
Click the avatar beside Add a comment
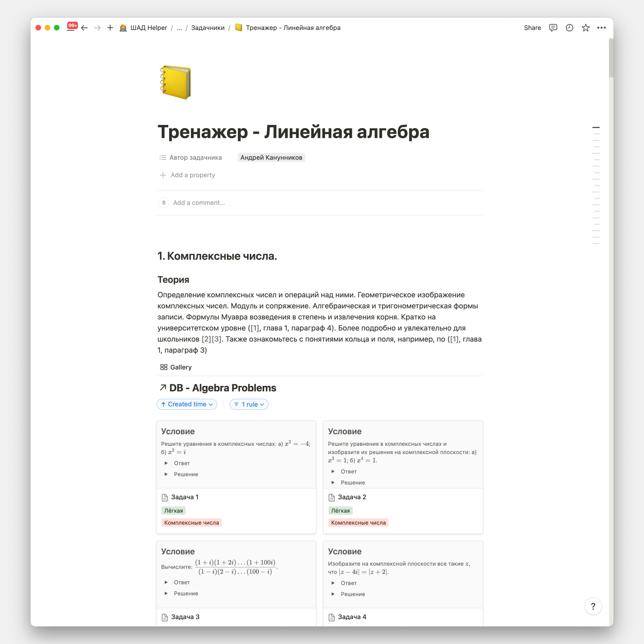point(164,202)
